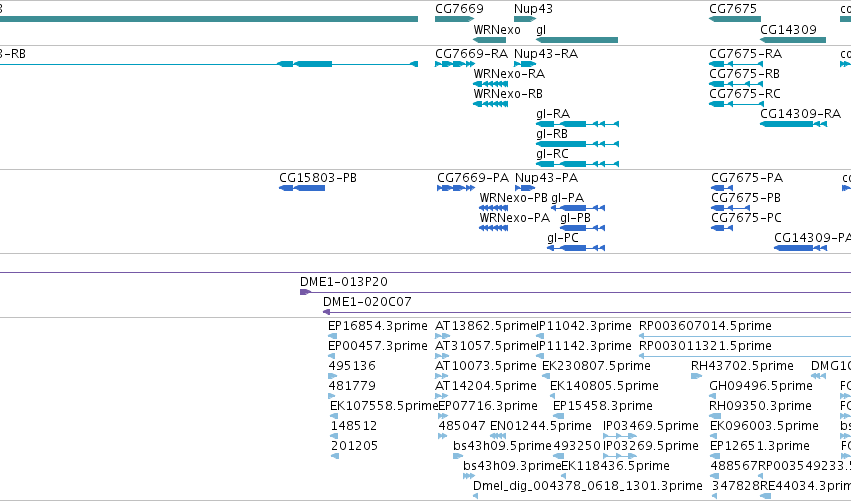Select EST AT13862.5prime
The height and width of the screenshot is (501, 851).
coord(485,326)
